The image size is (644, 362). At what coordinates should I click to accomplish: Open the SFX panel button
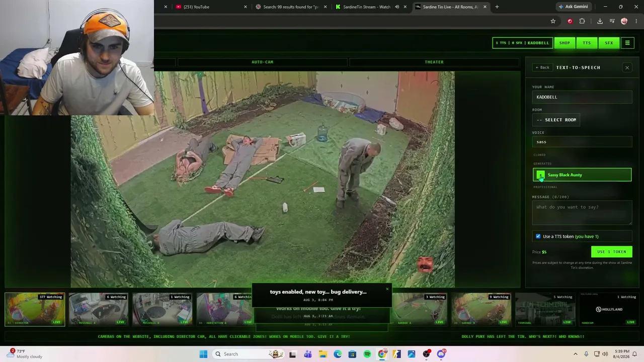609,43
